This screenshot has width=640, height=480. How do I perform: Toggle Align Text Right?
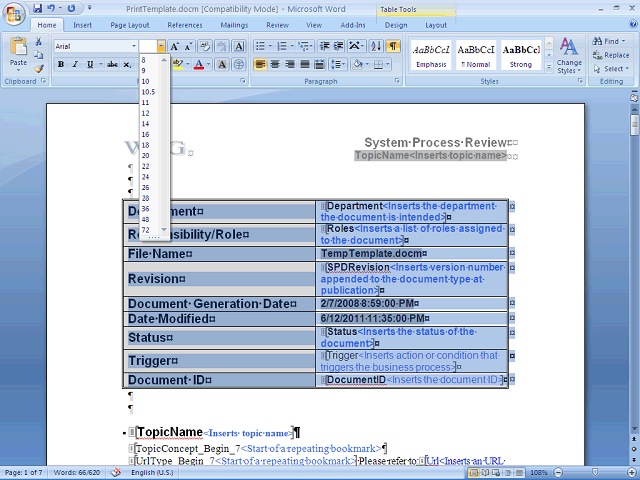coord(290,64)
